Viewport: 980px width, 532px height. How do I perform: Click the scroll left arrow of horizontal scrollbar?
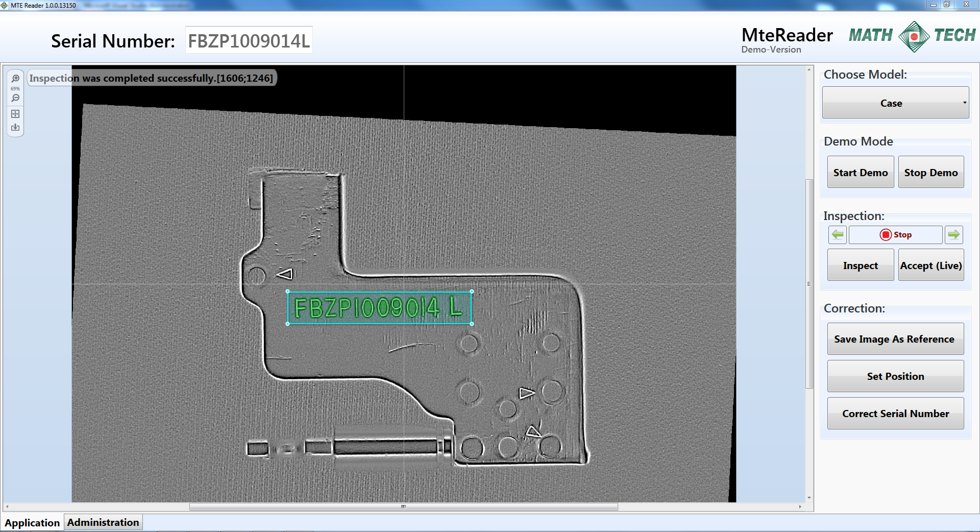pyautogui.click(x=7, y=507)
